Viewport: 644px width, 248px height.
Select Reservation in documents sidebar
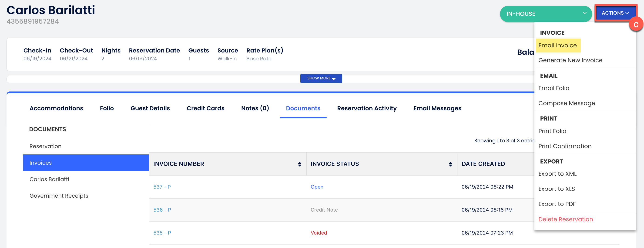tap(45, 146)
